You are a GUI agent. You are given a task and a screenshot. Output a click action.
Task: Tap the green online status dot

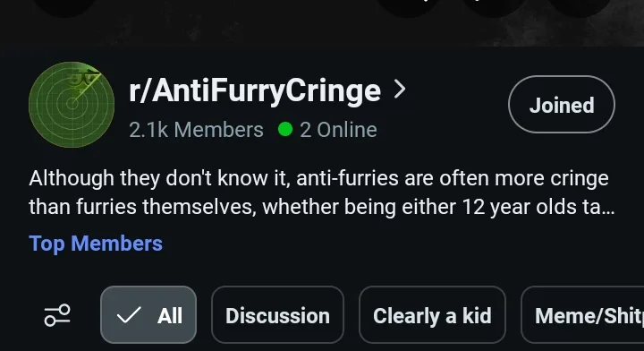[x=285, y=129]
